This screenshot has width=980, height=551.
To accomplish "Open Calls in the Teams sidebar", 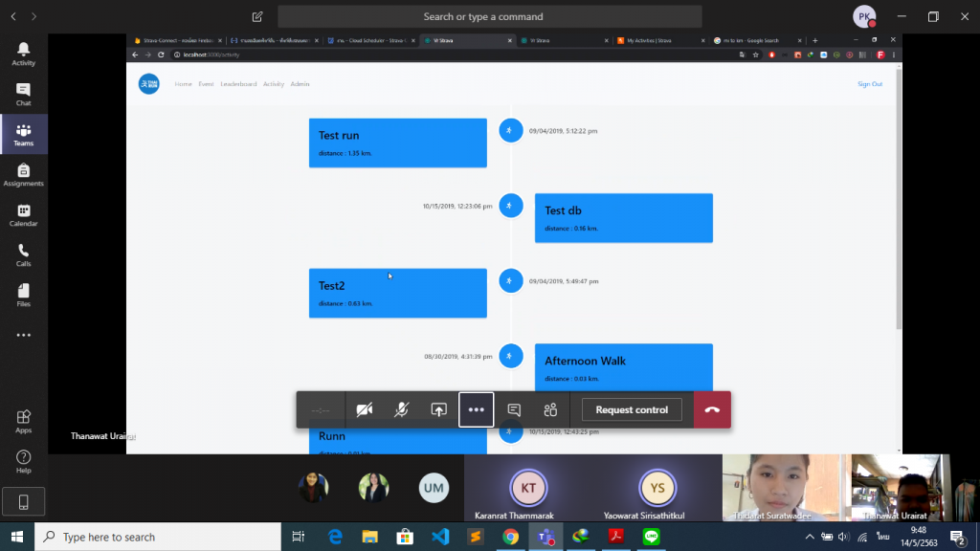I will pos(23,254).
